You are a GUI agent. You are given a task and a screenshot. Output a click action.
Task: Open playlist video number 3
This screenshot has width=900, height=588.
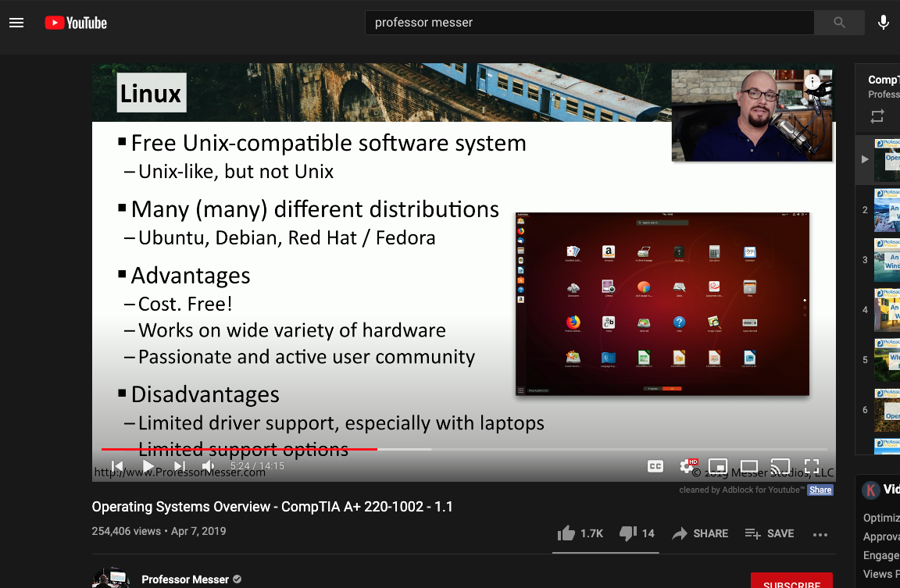[x=887, y=260]
